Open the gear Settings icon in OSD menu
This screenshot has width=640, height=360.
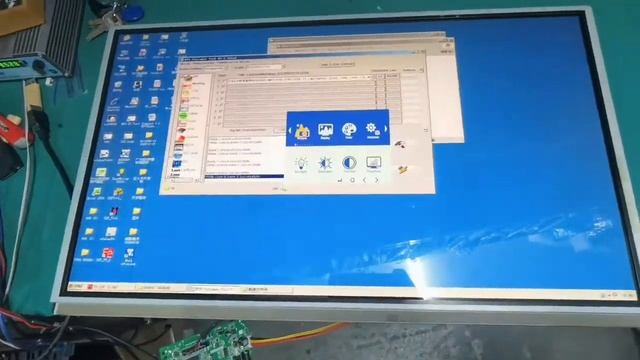coord(372,130)
